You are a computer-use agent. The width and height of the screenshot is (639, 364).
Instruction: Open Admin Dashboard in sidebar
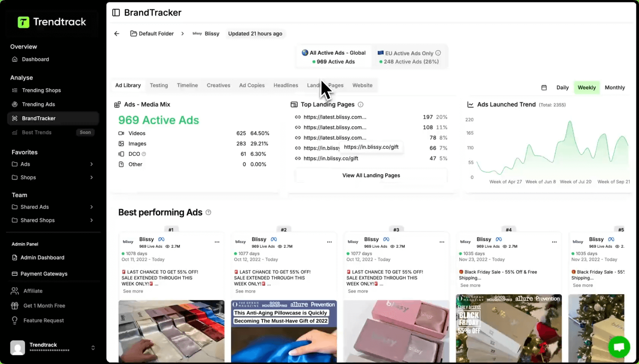42,258
